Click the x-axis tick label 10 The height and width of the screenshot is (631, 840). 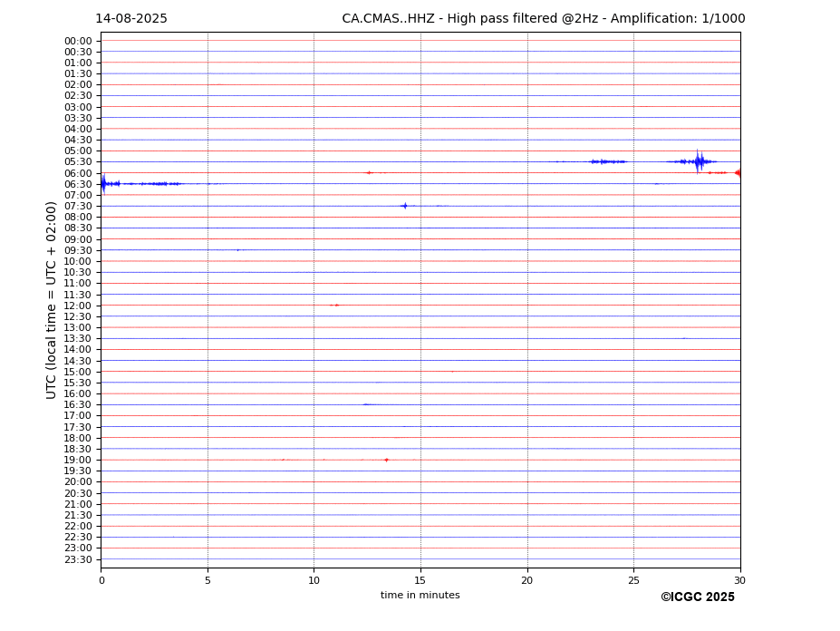click(314, 580)
